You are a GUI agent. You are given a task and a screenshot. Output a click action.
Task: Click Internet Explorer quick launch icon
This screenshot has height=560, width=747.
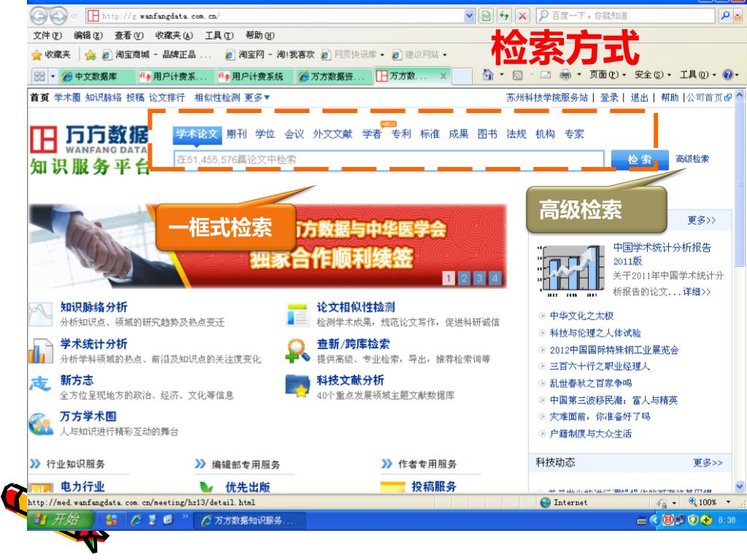[x=136, y=520]
